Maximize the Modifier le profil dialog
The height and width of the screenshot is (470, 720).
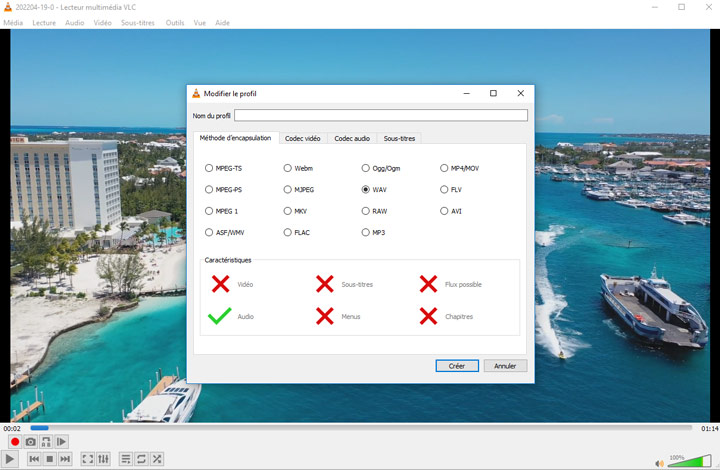[493, 93]
